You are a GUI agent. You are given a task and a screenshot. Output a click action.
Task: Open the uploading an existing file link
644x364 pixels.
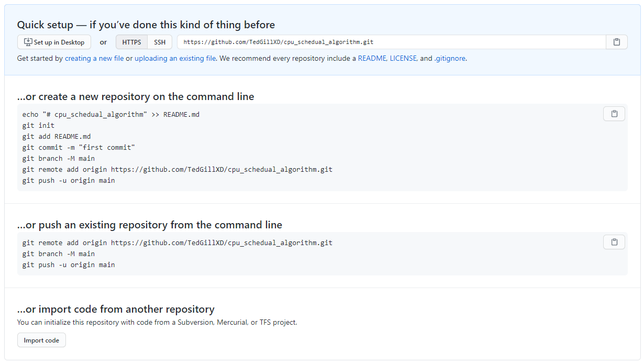point(175,59)
